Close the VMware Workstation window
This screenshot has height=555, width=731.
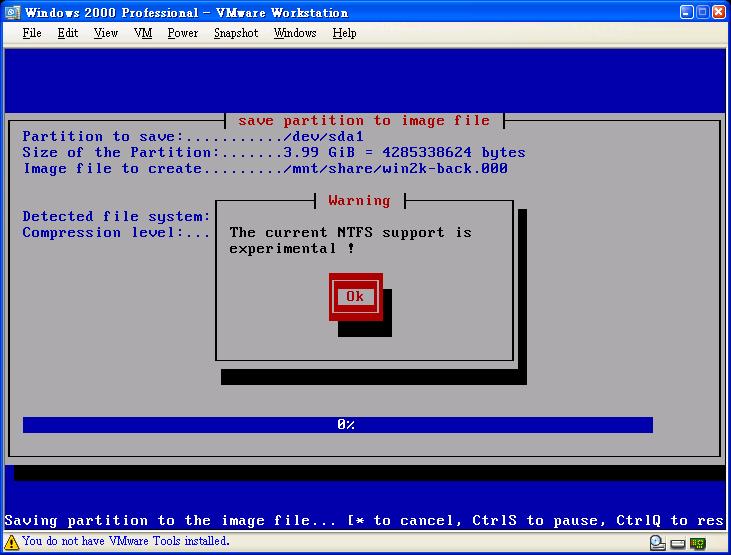click(x=719, y=12)
